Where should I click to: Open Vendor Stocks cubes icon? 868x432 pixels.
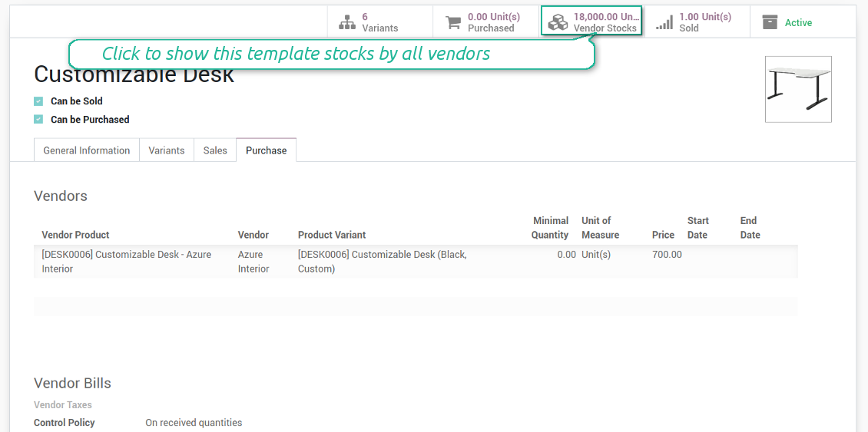point(558,22)
